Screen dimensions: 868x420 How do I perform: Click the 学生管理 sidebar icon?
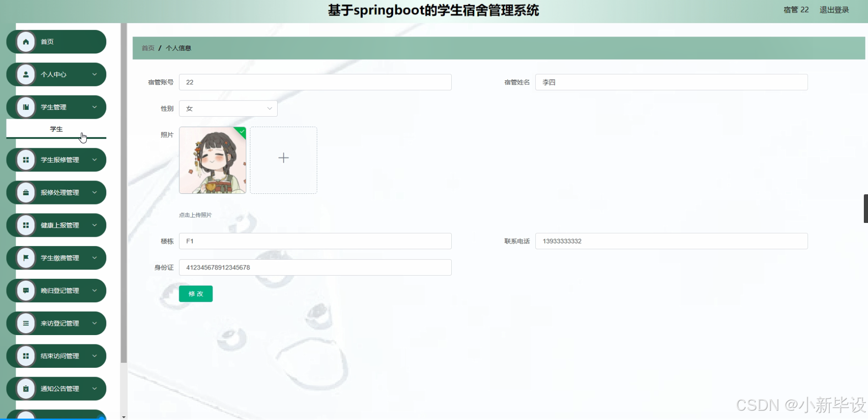26,107
